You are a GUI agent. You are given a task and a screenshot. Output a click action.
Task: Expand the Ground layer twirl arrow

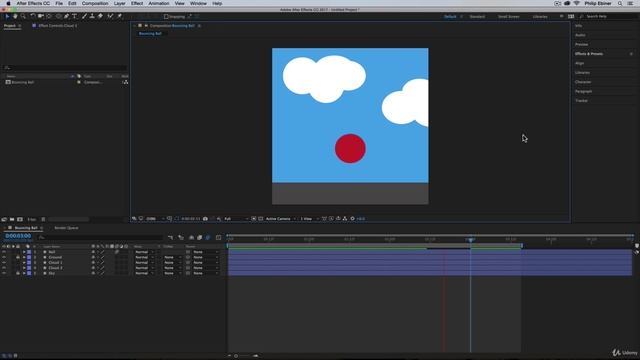click(24, 258)
